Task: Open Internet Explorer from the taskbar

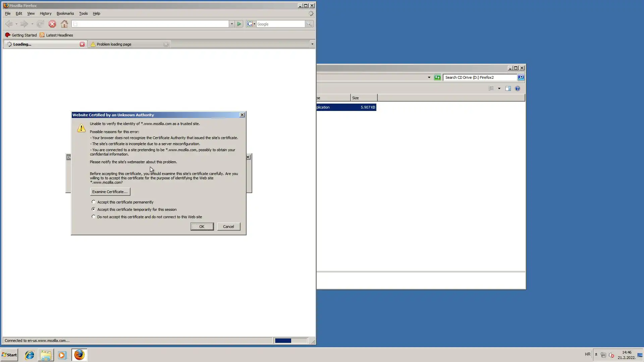Action: pyautogui.click(x=30, y=355)
